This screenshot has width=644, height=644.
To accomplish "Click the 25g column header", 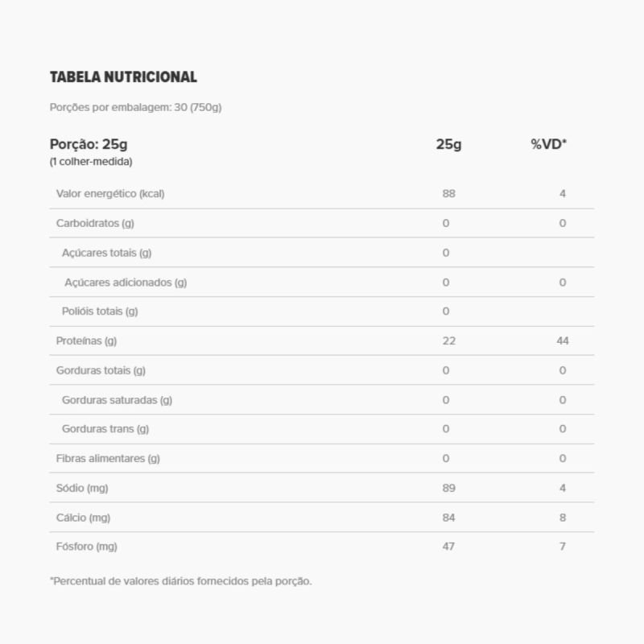I will click(448, 144).
